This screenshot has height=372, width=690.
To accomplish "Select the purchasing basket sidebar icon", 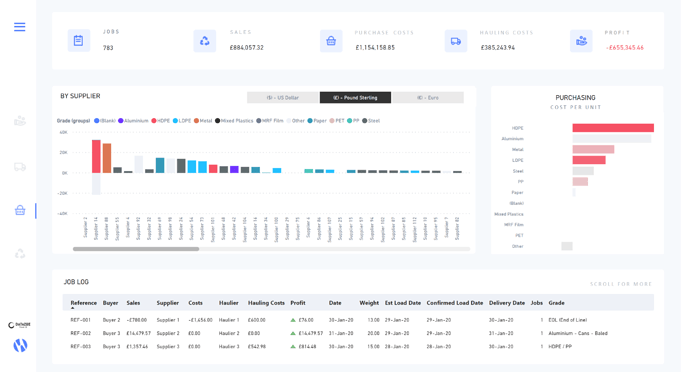I will (x=20, y=210).
